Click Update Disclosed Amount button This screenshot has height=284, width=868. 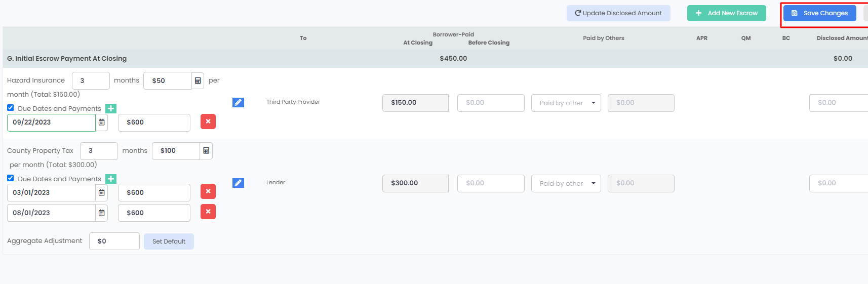point(618,13)
